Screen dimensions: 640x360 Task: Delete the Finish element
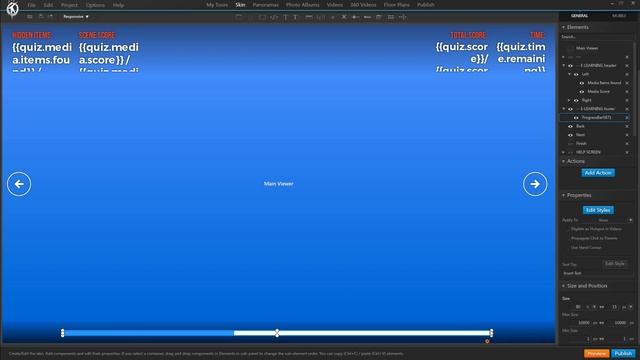point(627,144)
